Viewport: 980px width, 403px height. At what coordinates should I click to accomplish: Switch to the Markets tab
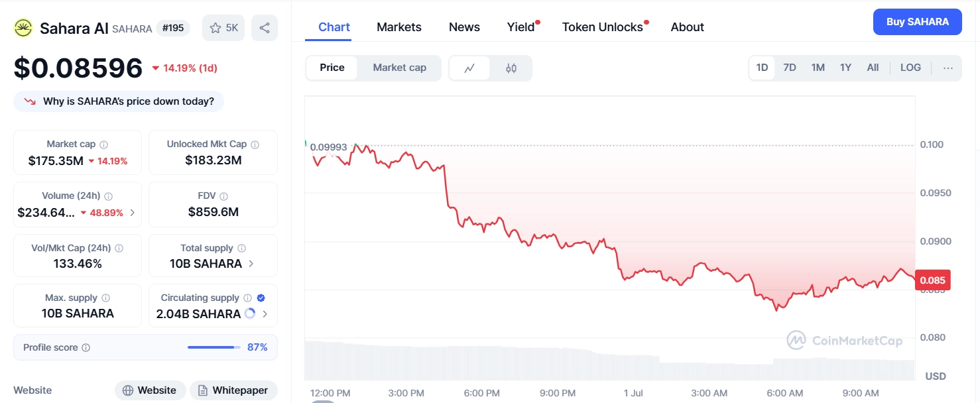pyautogui.click(x=398, y=27)
